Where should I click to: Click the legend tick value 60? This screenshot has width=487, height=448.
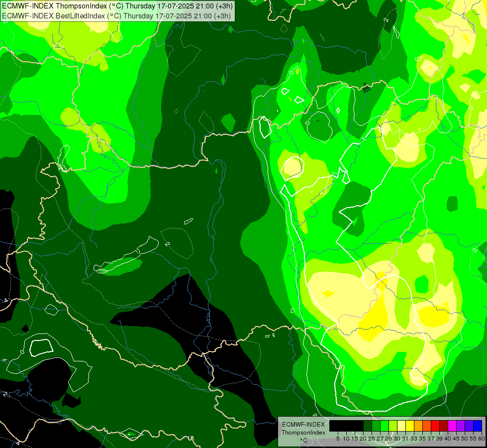482,439
